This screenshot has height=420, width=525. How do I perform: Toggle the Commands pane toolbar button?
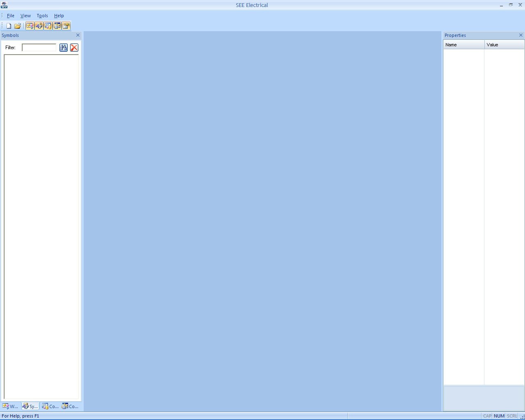57,26
